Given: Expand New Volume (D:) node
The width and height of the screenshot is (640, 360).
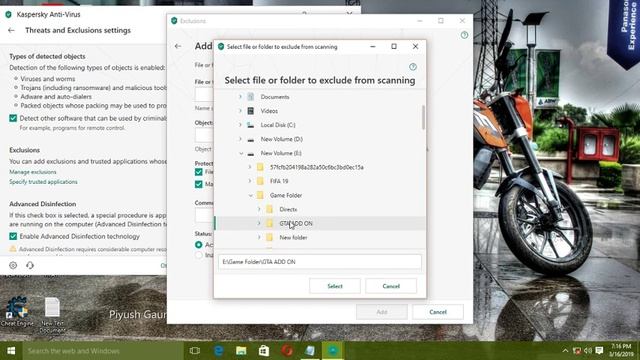Looking at the screenshot, I should 240,139.
